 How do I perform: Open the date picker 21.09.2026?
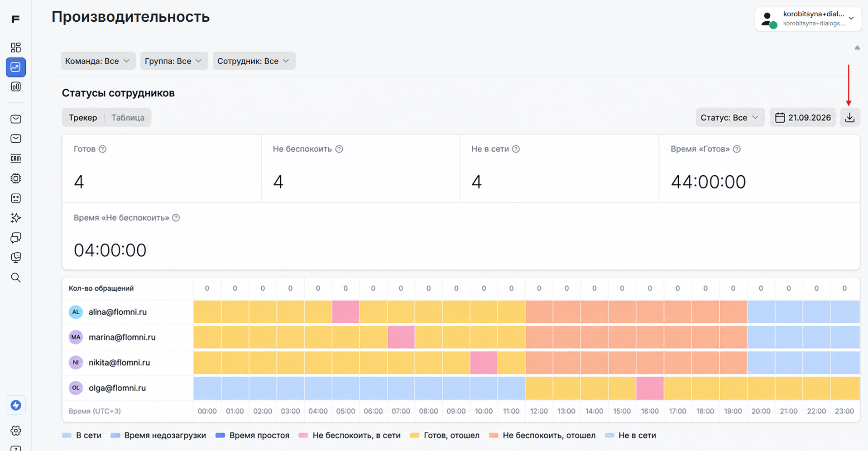coord(803,118)
